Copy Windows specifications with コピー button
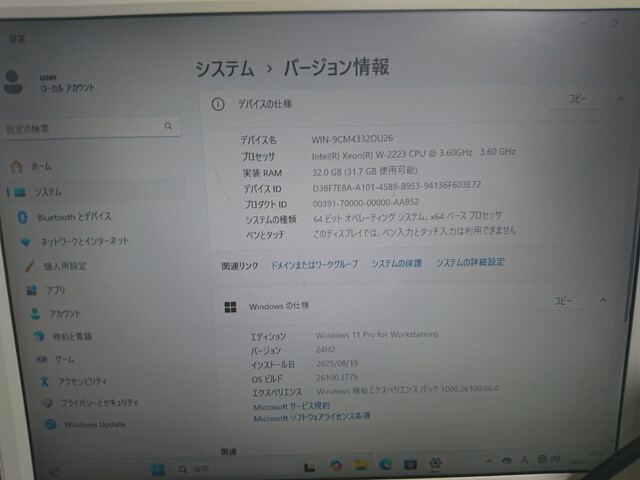Viewport: 640px width, 480px height. [562, 301]
